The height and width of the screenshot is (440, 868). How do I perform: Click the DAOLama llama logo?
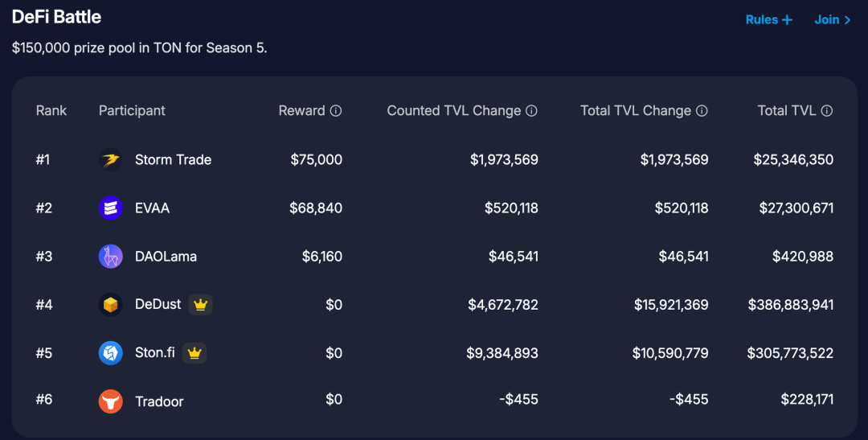click(111, 257)
